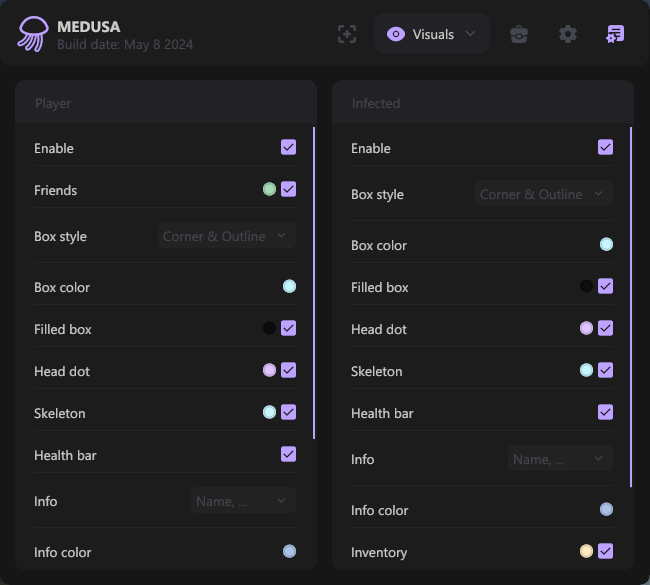
Task: Open the Infected Info dropdown
Action: pyautogui.click(x=560, y=459)
